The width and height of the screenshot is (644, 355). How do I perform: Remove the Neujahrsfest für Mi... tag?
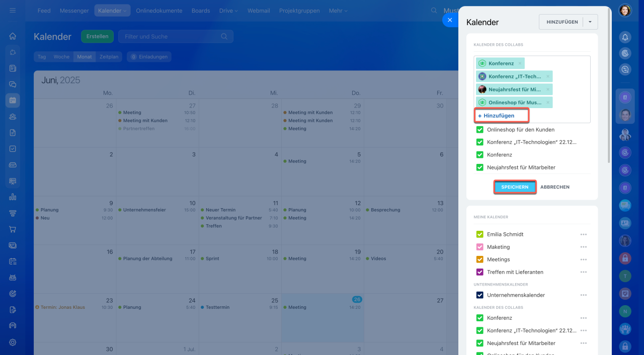point(548,90)
